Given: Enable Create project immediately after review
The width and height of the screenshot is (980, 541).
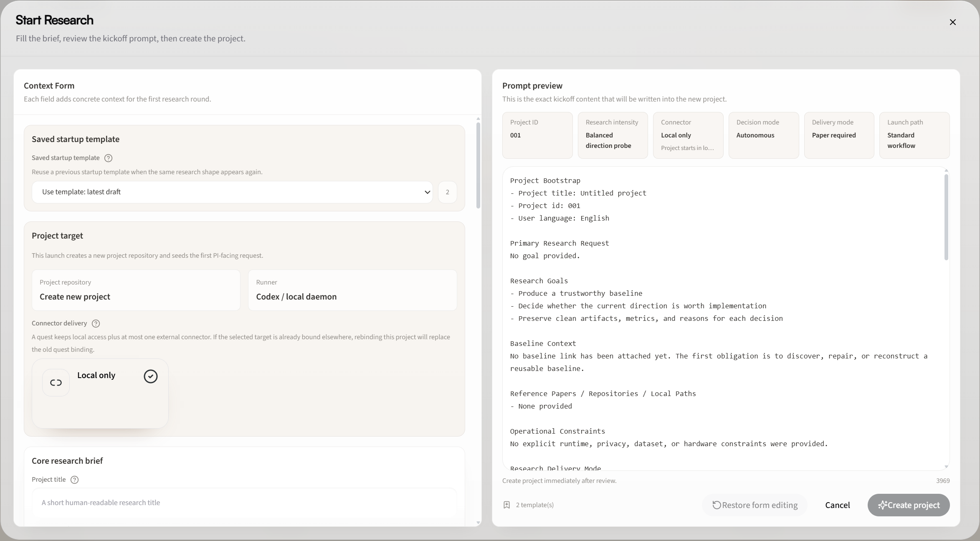Looking at the screenshot, I should coord(559,480).
